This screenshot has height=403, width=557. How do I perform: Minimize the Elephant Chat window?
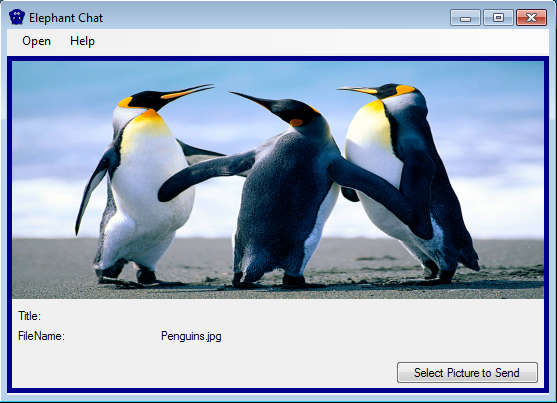tap(465, 18)
